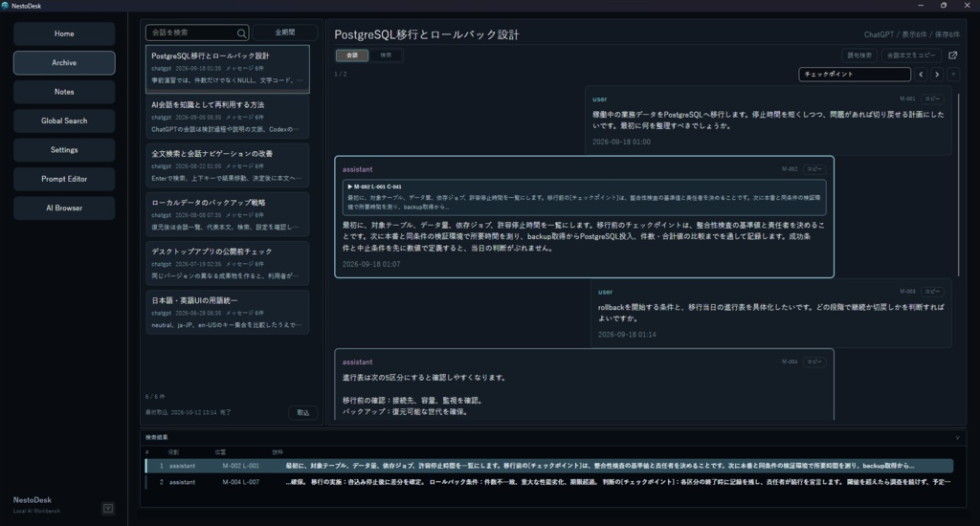Select Archive in the sidebar
The height and width of the screenshot is (526, 980).
pos(64,63)
